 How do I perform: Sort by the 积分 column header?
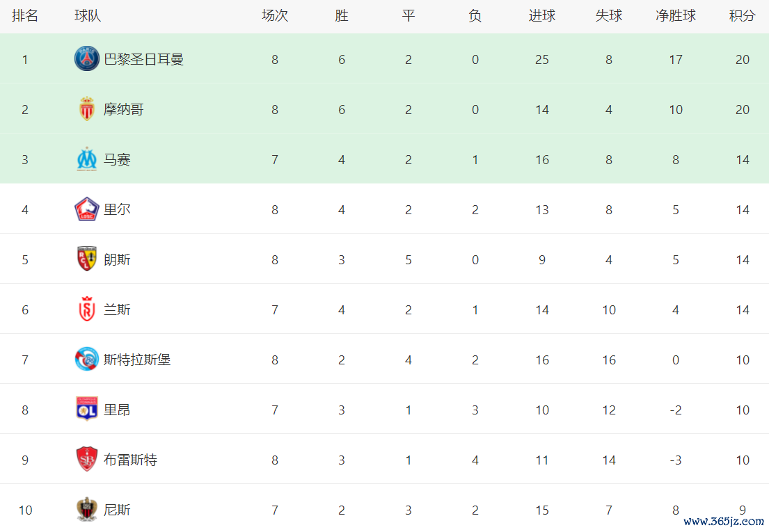[x=742, y=16]
